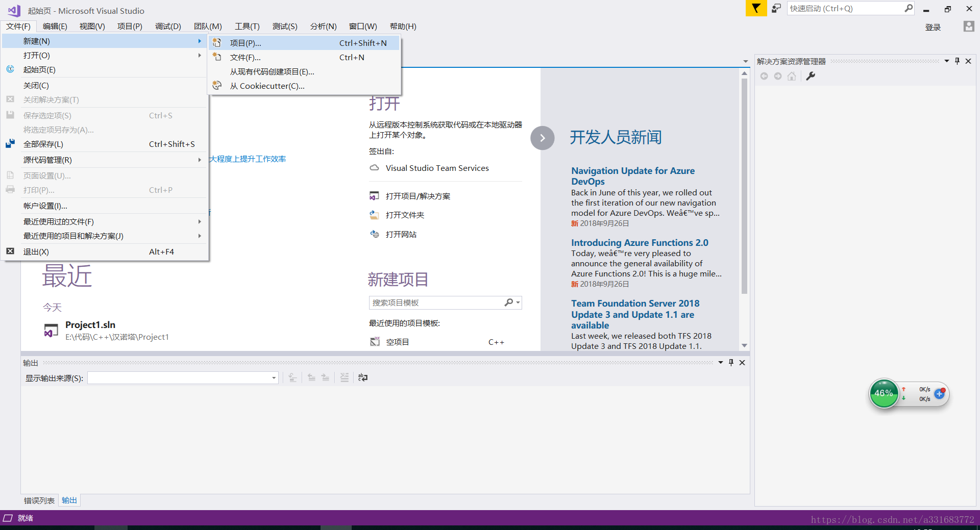Open Navigation Update for Azure DevOps article
The image size is (980, 530).
click(633, 176)
